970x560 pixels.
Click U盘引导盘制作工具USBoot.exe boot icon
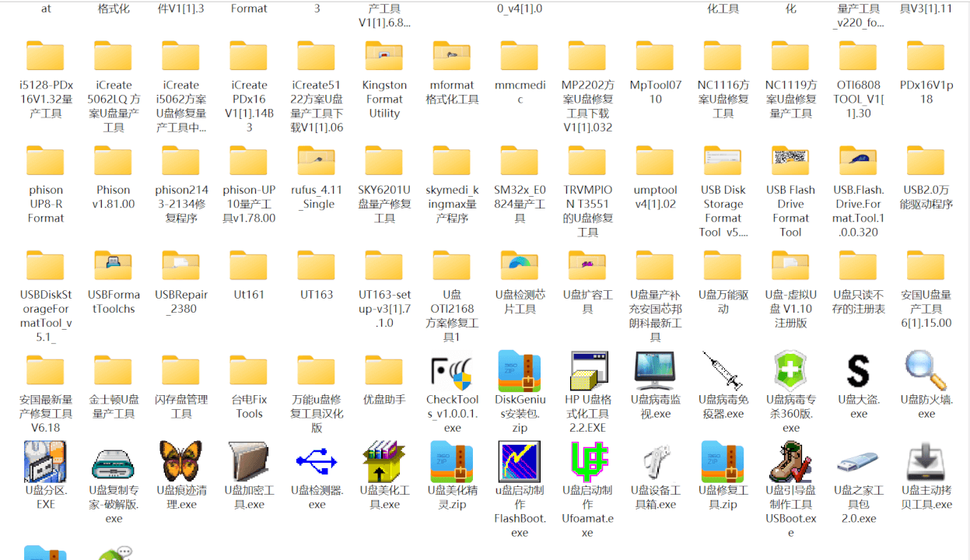(x=790, y=462)
